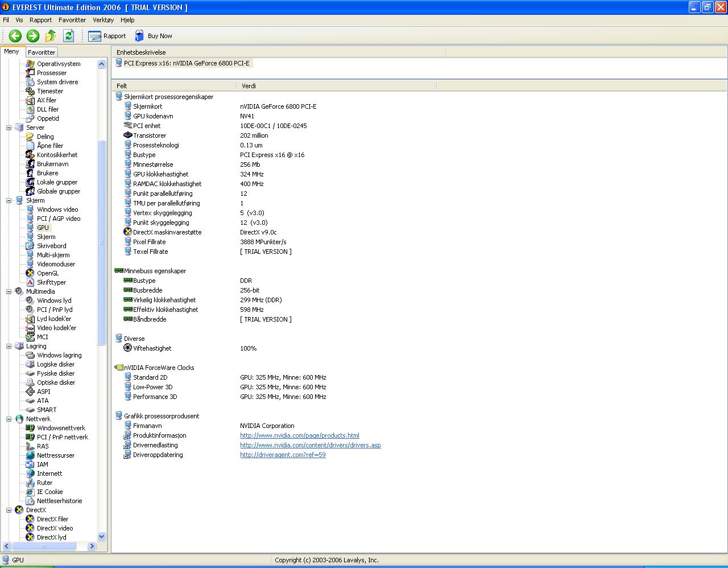This screenshot has width=728, height=568.
Task: Select the Videomoduser tree item
Action: point(56,264)
